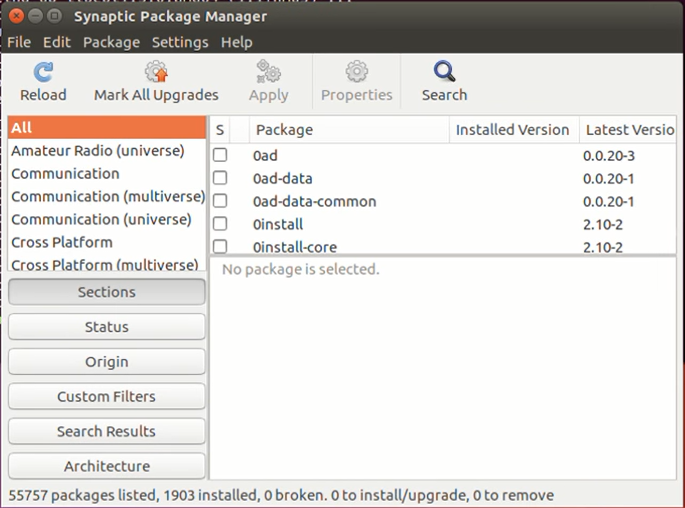685x508 pixels.
Task: Choose Communication (universe) section
Action: pyautogui.click(x=107, y=219)
